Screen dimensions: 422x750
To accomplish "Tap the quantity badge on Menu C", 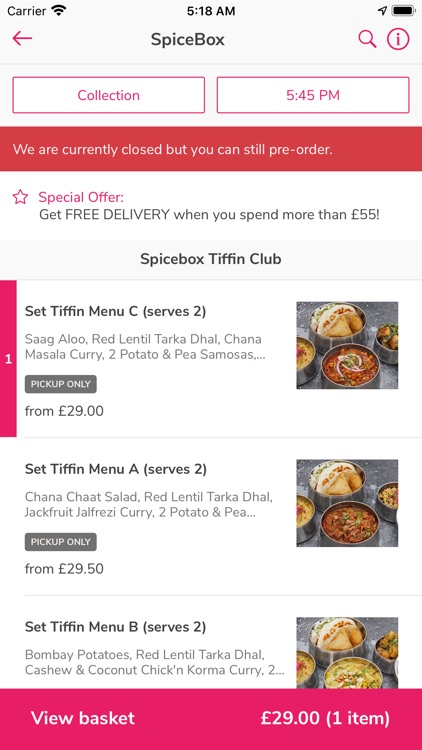I will coord(8,359).
